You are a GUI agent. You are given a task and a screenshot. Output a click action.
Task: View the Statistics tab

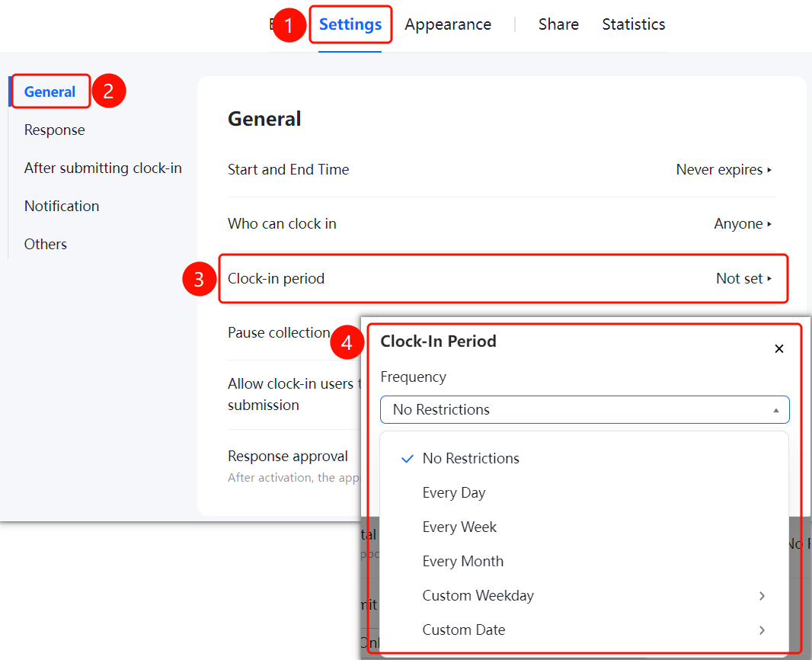pyautogui.click(x=633, y=24)
